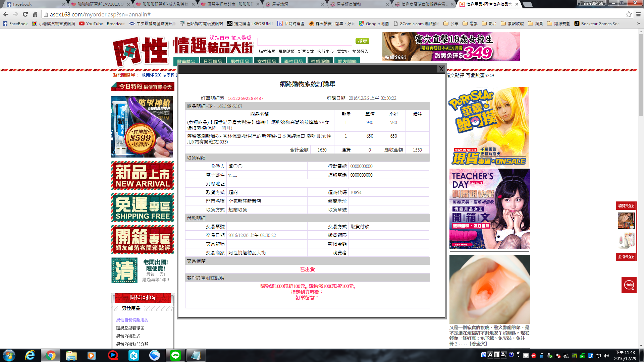
Task: Click into the site search field
Action: click(305, 42)
